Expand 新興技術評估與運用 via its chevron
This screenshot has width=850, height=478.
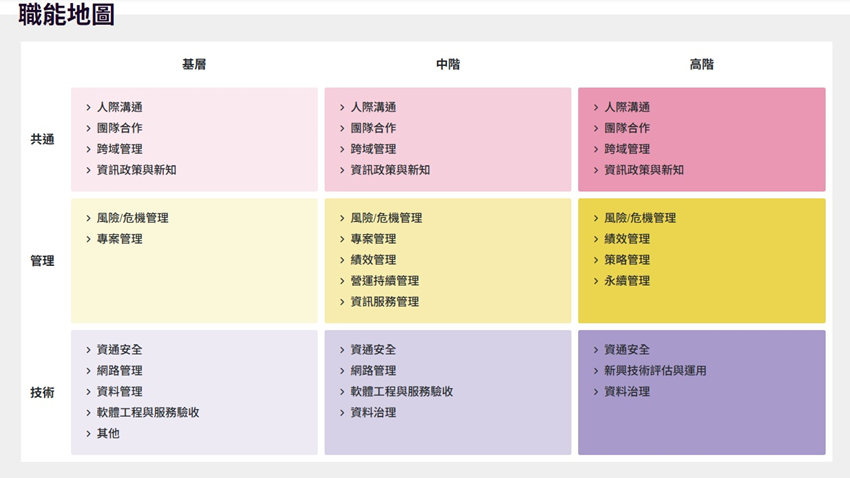click(x=594, y=371)
